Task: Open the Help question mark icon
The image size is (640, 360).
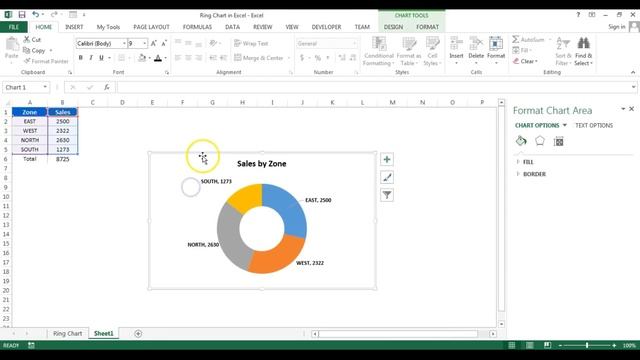Action: [578, 15]
